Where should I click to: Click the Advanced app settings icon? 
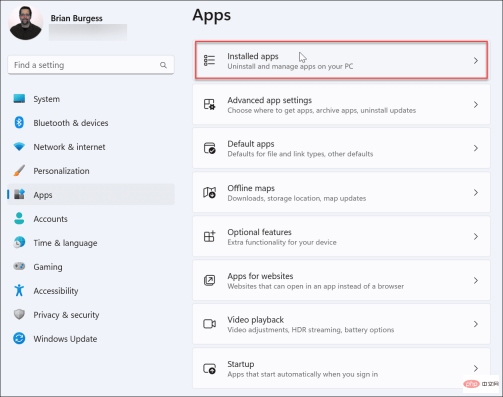[209, 104]
